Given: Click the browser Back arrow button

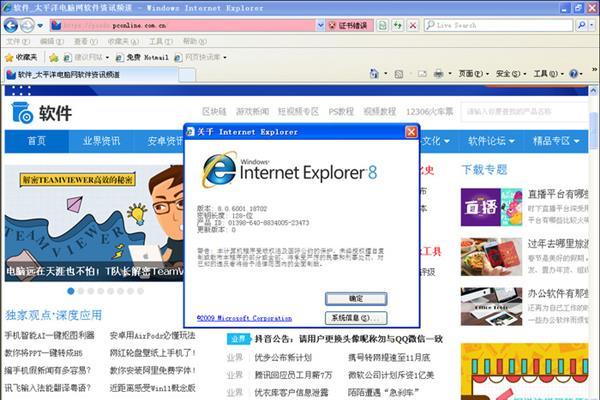Looking at the screenshot, I should [11, 26].
